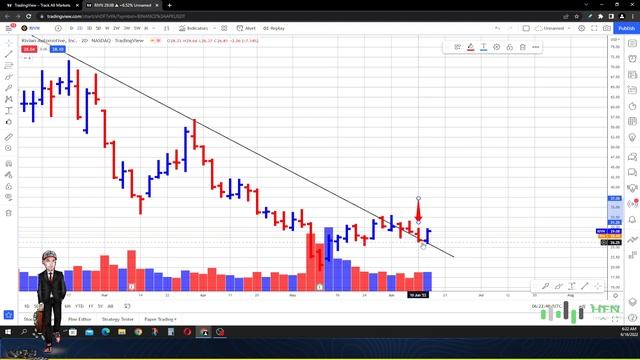Open the watchlist panel in right sidebar
The width and height of the screenshot is (640, 360).
632,43
